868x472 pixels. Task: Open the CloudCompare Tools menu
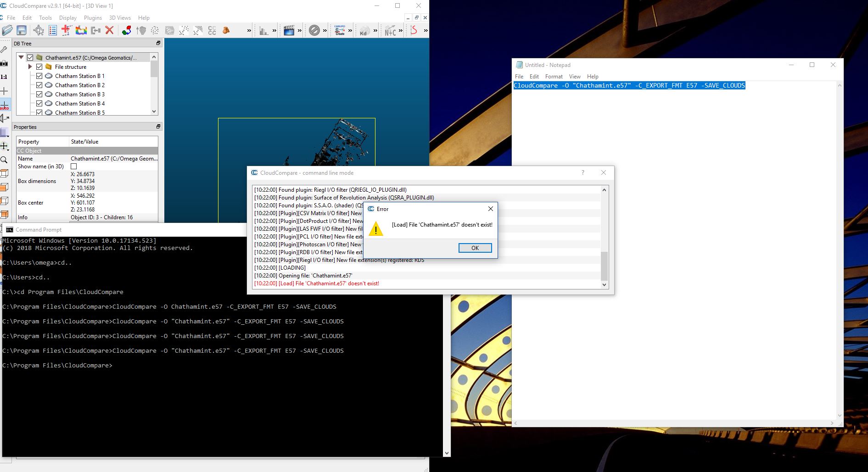45,18
